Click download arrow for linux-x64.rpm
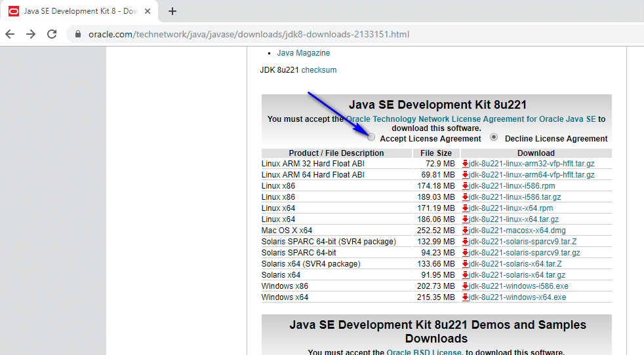644x355 pixels. [x=466, y=208]
